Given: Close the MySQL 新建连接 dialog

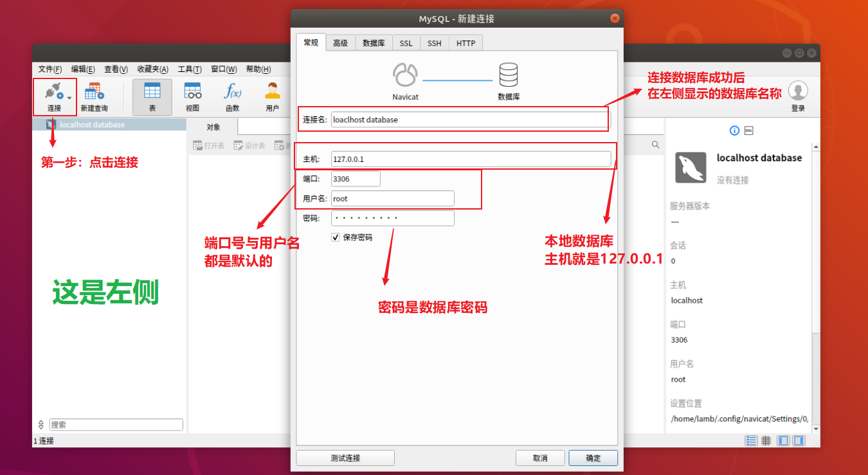Looking at the screenshot, I should click(x=615, y=19).
